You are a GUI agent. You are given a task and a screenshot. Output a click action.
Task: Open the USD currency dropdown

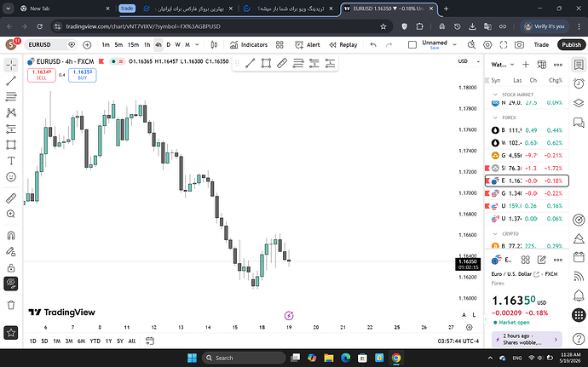coord(469,61)
